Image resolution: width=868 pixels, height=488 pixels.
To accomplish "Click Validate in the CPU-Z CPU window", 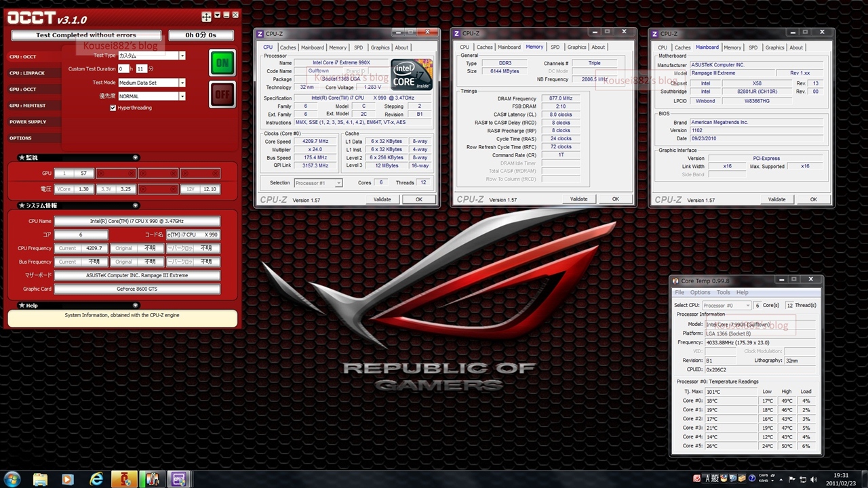I will click(x=382, y=199).
